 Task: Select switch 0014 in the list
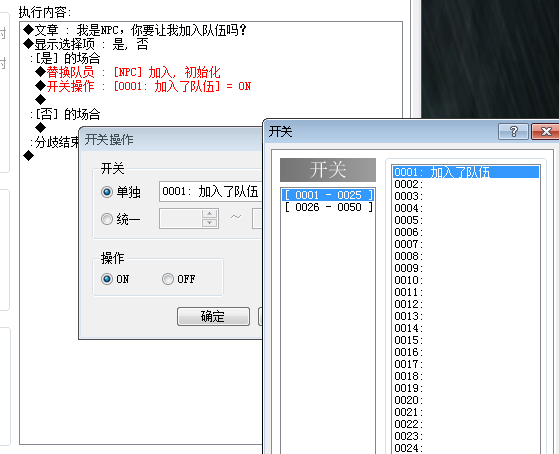tap(466, 328)
